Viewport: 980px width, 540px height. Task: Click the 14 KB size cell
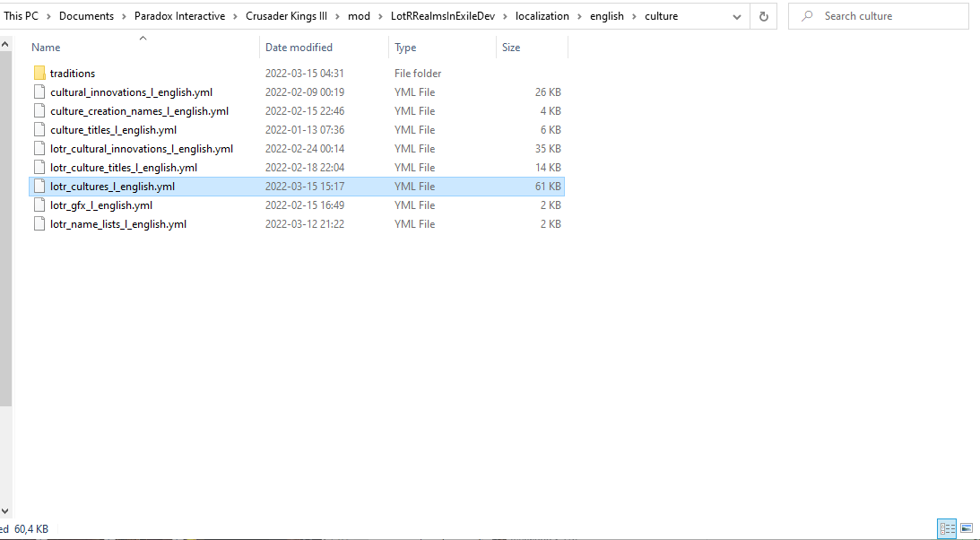[x=548, y=168]
